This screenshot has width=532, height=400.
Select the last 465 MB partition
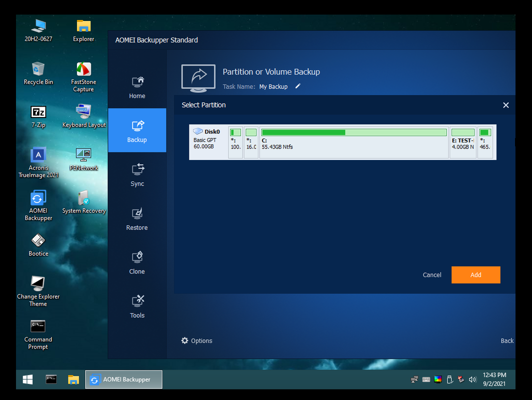click(485, 142)
